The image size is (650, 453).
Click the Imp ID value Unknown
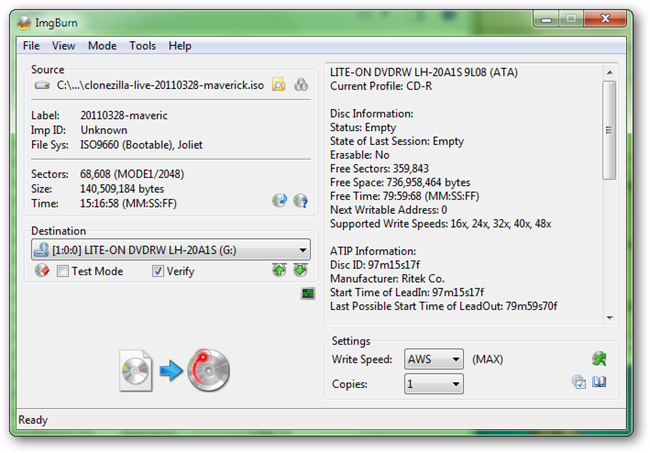(x=104, y=130)
